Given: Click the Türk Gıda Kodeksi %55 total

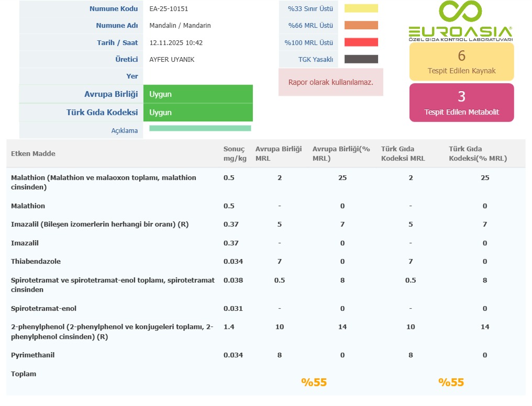Looking at the screenshot, I should (x=451, y=382).
